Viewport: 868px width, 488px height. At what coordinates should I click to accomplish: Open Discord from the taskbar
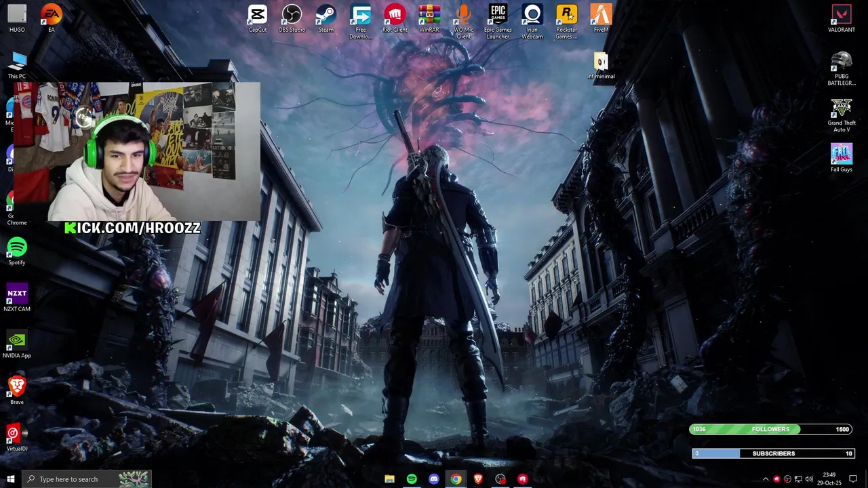click(x=434, y=479)
